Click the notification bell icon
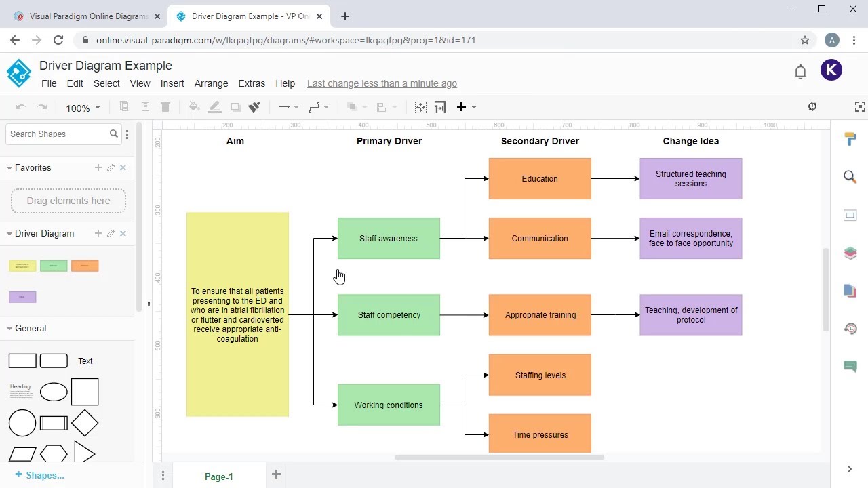The width and height of the screenshot is (868, 488). [x=800, y=71]
